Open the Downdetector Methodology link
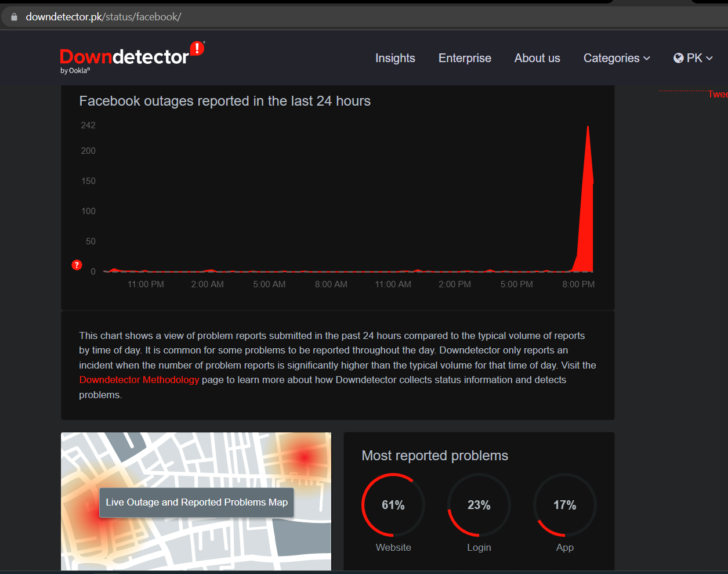Screen dimensions: 728x574 (139, 380)
